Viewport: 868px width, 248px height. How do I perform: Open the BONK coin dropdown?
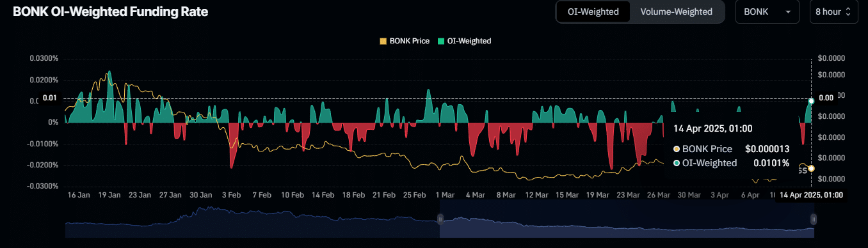point(768,12)
